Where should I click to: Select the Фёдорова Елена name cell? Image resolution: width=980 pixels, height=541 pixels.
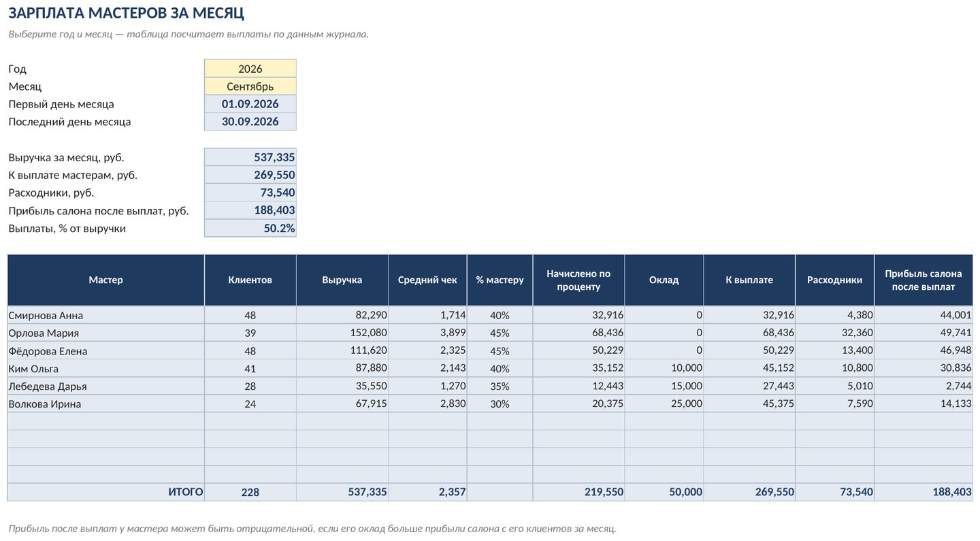(x=106, y=350)
